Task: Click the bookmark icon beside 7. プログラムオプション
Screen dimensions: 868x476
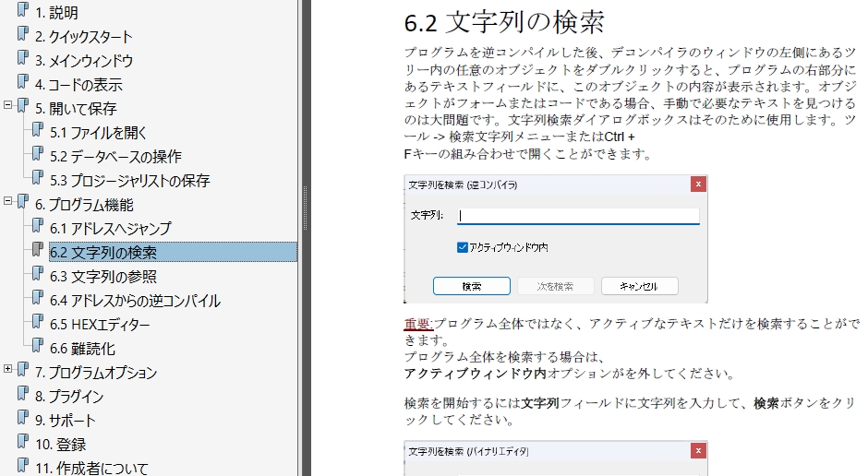Action: pos(23,370)
